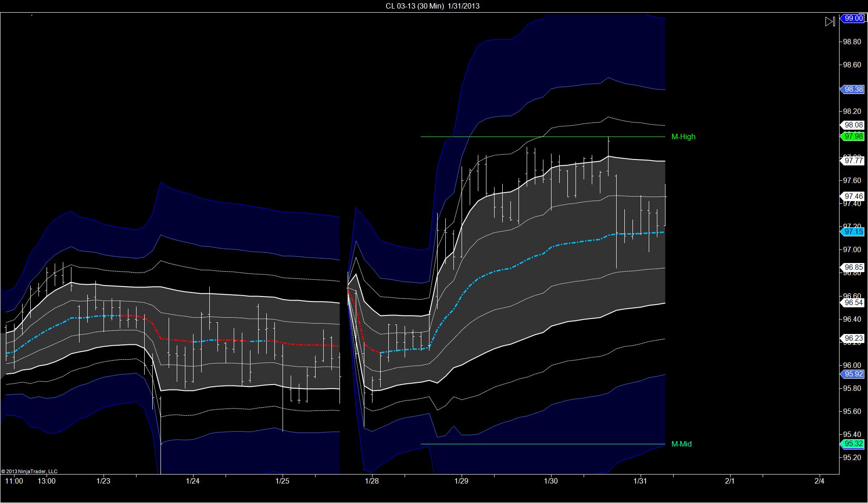Click the 2/1 date axis label
The height and width of the screenshot is (503, 868).
(x=730, y=481)
